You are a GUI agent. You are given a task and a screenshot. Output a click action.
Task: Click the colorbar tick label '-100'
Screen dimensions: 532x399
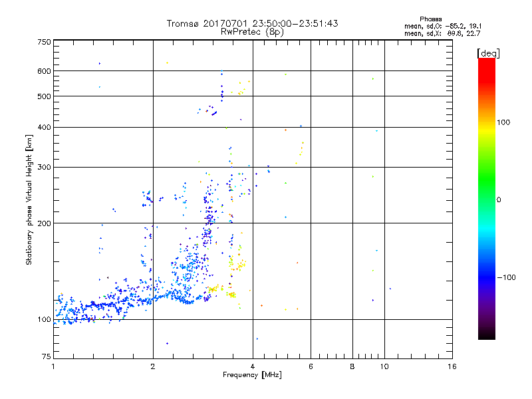click(x=506, y=277)
